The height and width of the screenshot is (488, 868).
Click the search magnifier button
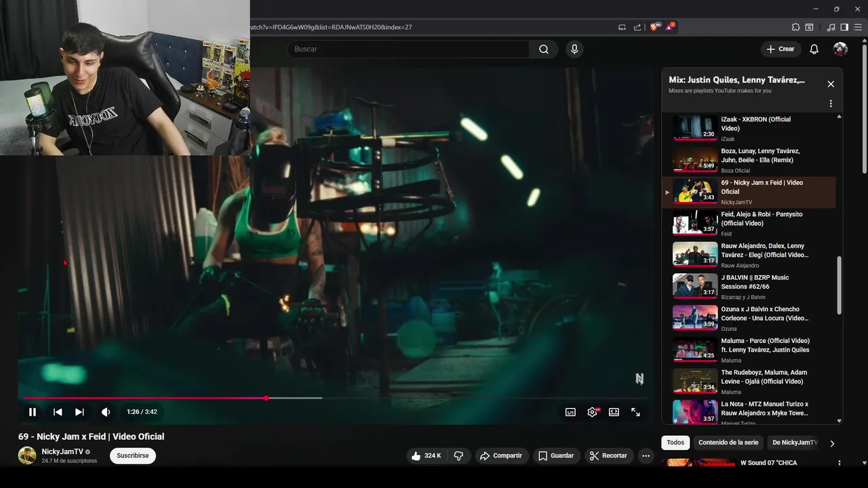coord(544,49)
